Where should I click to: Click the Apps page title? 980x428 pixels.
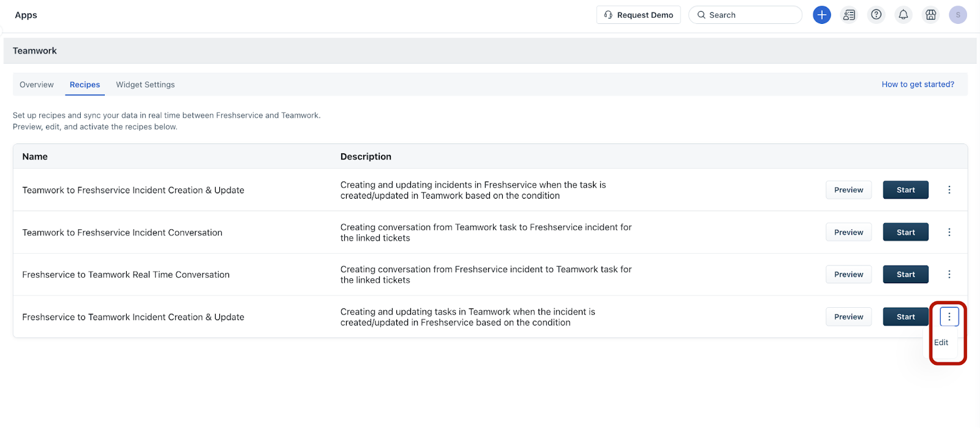click(x=26, y=15)
